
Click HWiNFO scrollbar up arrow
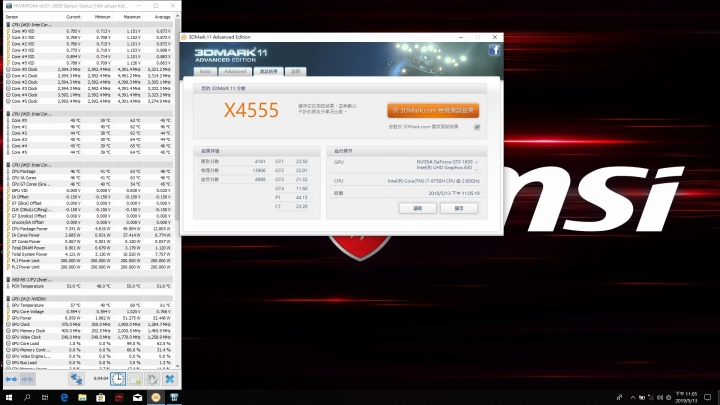(x=177, y=17)
